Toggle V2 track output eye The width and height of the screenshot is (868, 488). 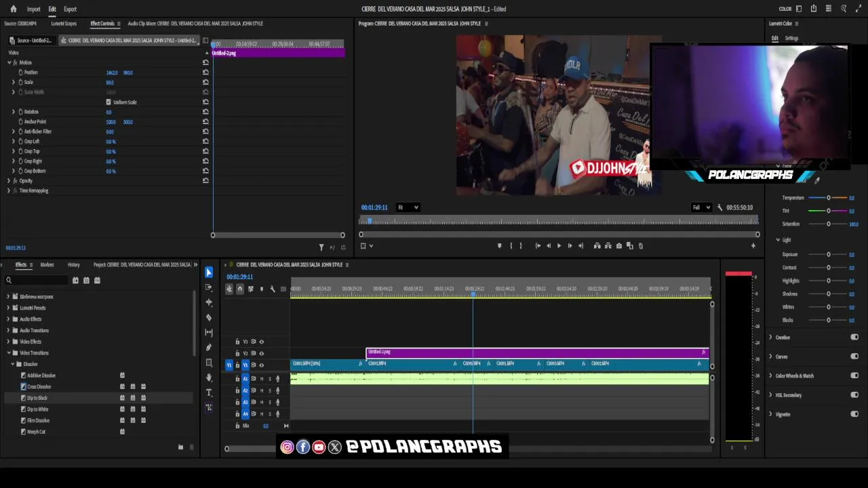[x=261, y=353]
